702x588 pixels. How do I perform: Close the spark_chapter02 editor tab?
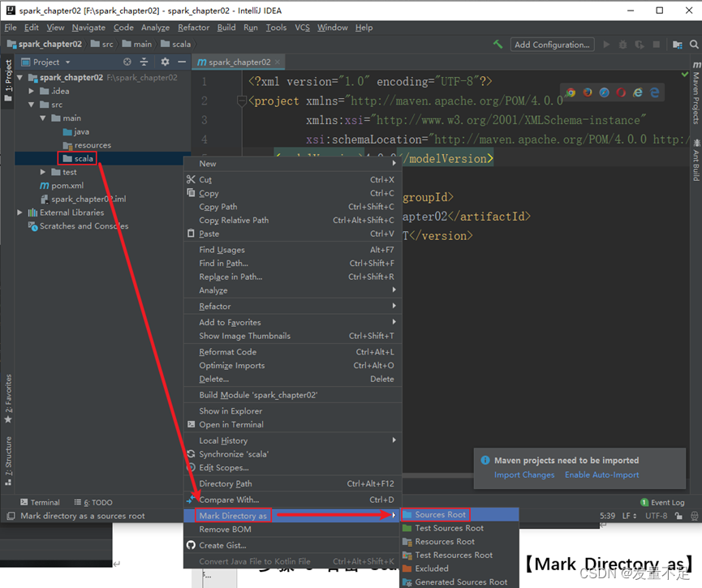tap(278, 62)
